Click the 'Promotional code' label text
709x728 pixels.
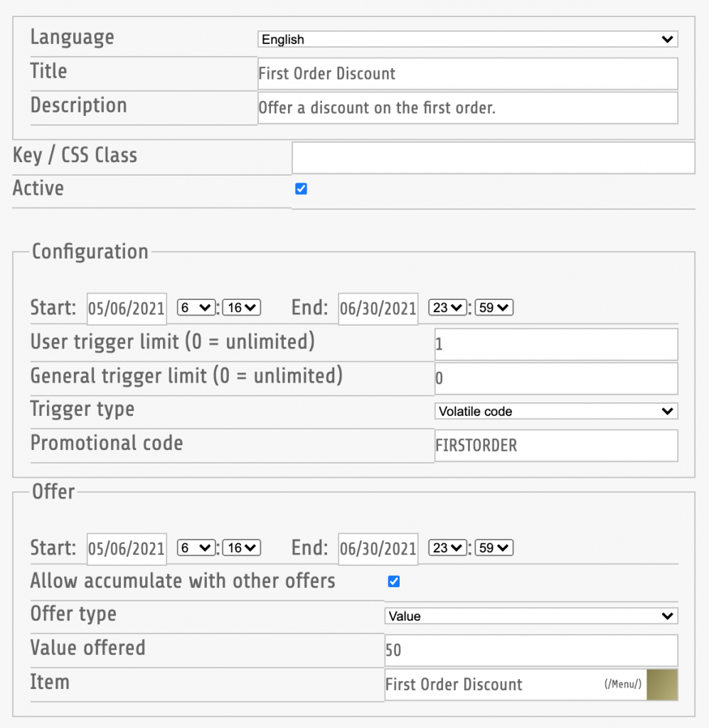(107, 443)
